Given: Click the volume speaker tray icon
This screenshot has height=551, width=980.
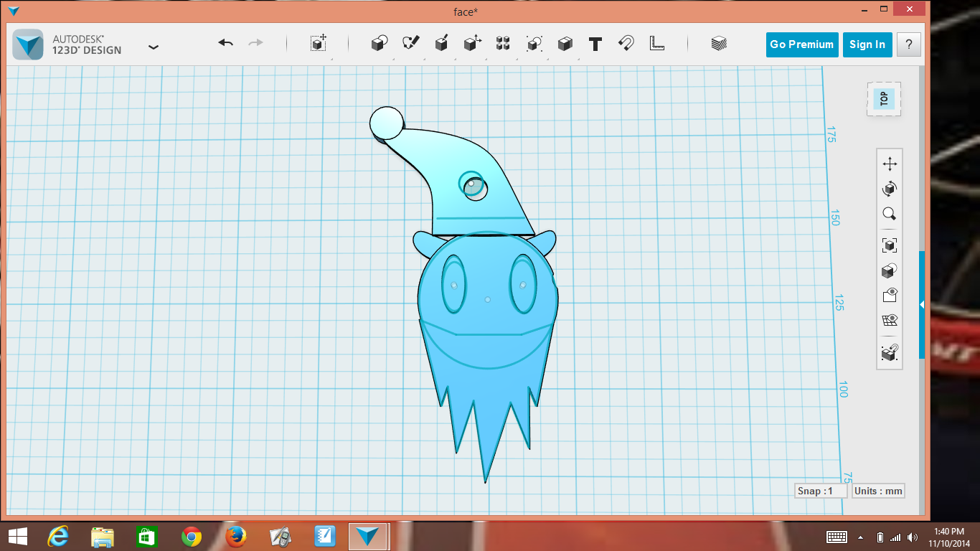Looking at the screenshot, I should point(912,537).
